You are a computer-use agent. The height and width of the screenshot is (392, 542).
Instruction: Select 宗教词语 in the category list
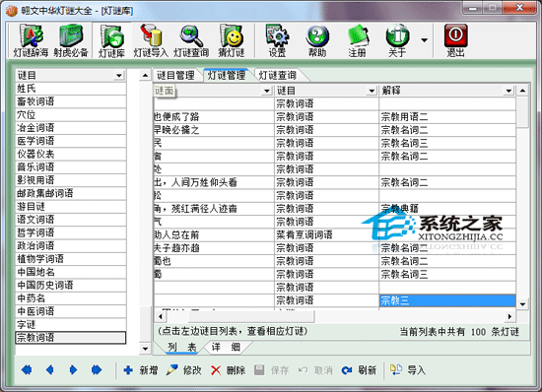point(71,338)
